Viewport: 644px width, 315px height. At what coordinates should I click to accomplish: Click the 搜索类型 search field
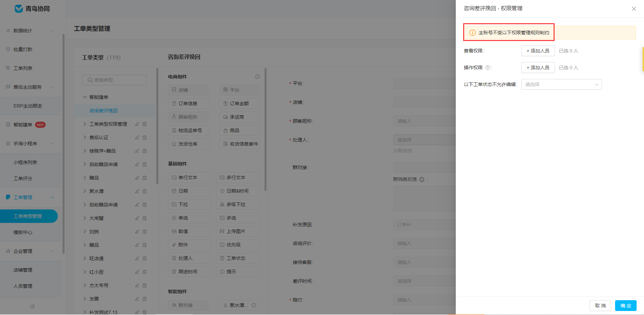click(114, 80)
